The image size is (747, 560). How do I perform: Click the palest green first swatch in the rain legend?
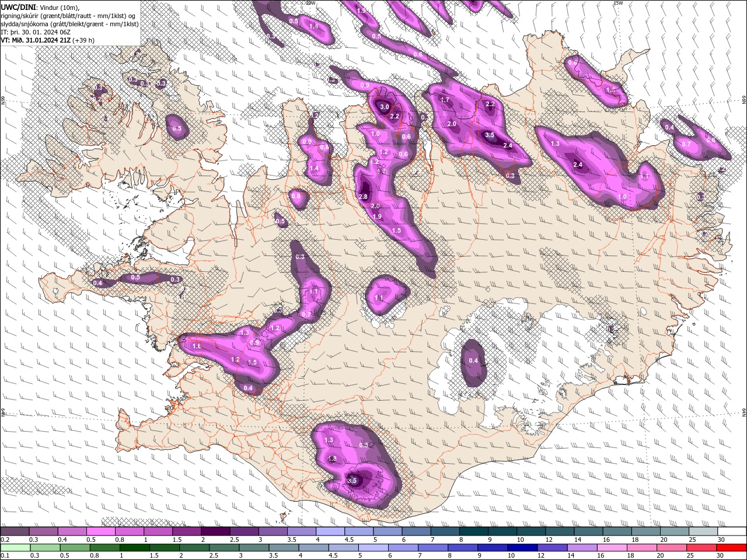point(15,548)
